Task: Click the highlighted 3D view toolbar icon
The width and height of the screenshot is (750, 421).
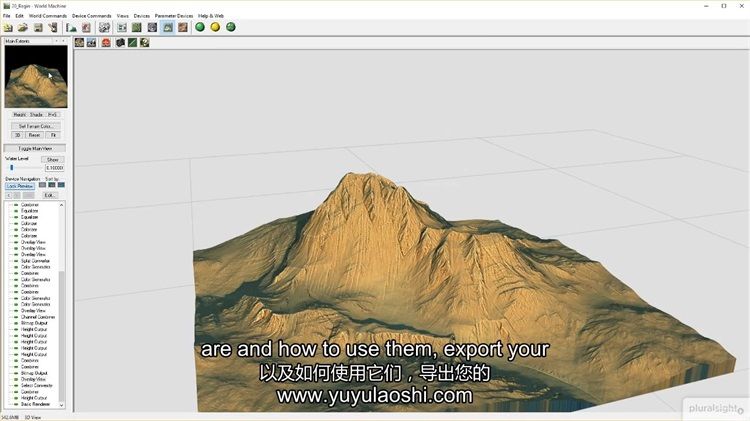Action: pyautogui.click(x=167, y=28)
